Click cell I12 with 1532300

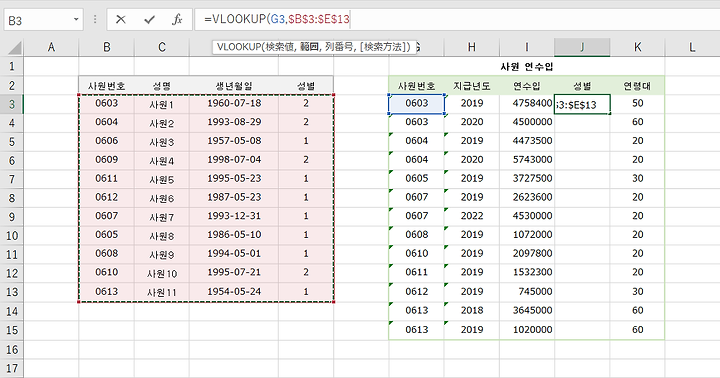pos(527,273)
